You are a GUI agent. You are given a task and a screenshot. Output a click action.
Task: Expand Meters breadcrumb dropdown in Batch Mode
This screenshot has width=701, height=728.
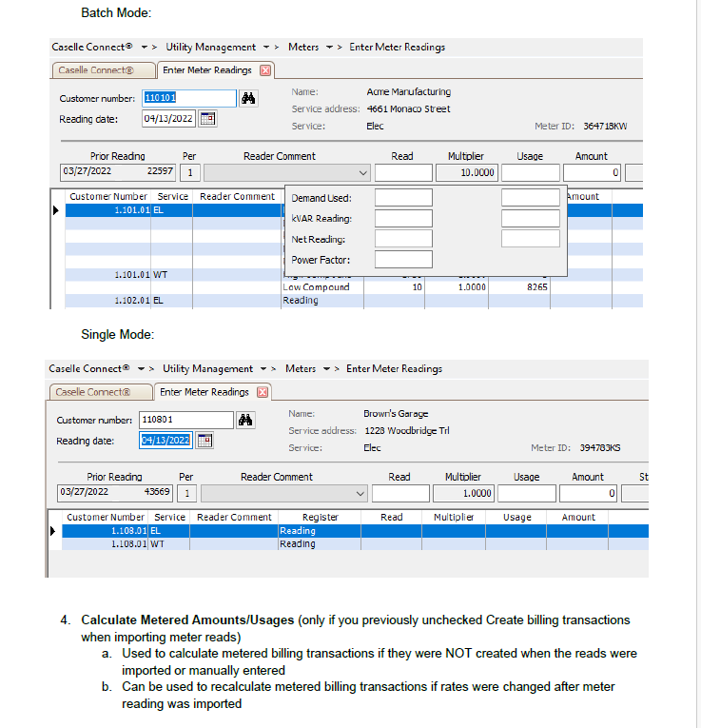(329, 48)
